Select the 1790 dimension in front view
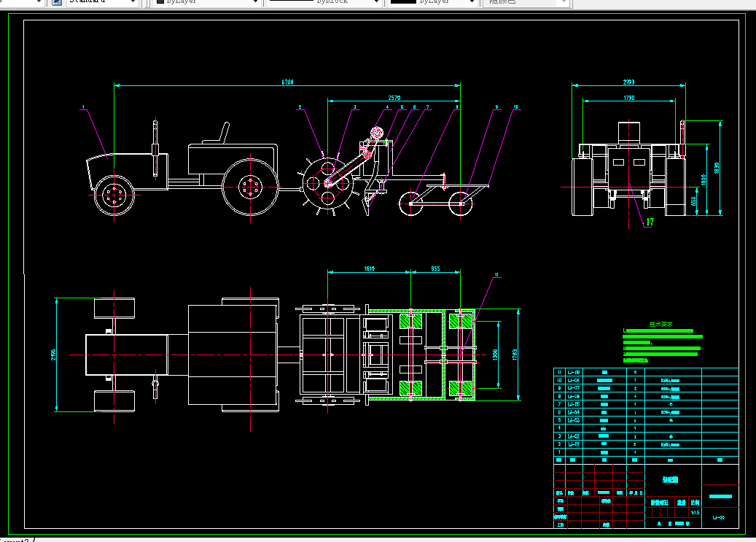Image resolution: width=756 pixels, height=542 pixels. (x=628, y=98)
